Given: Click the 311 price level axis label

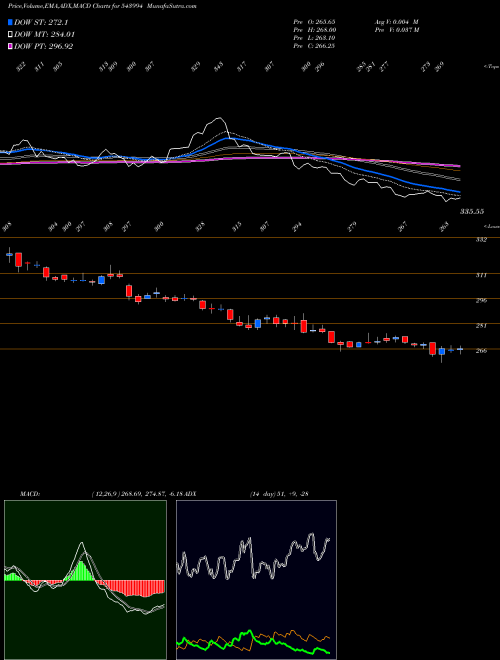Looking at the screenshot, I should coord(481,275).
